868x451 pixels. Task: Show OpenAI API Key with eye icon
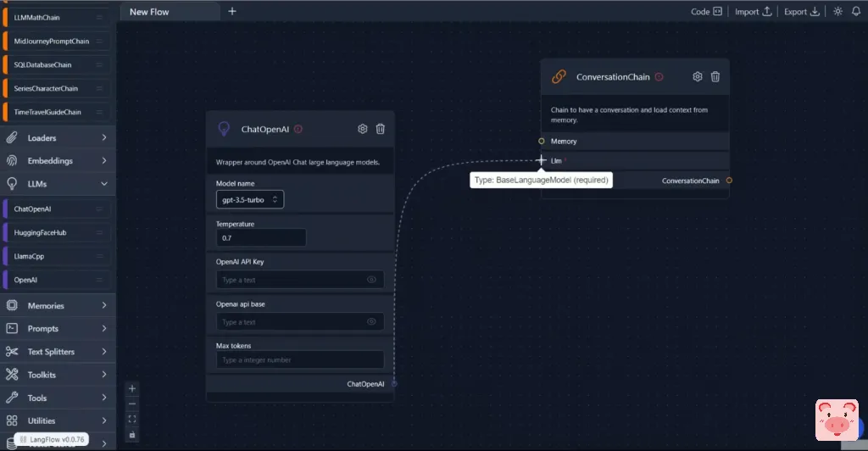(371, 280)
